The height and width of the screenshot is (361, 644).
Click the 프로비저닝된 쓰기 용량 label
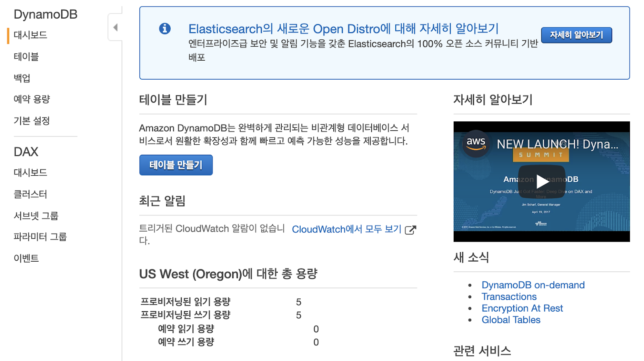tap(186, 315)
